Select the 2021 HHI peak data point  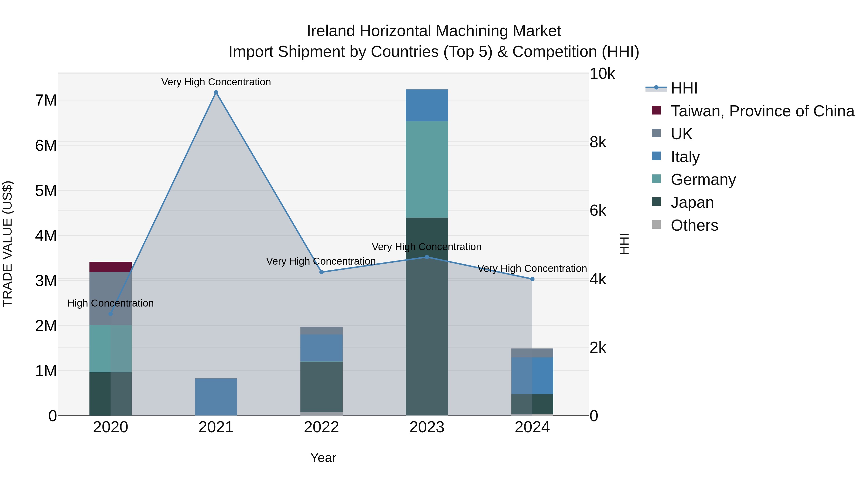coord(216,92)
